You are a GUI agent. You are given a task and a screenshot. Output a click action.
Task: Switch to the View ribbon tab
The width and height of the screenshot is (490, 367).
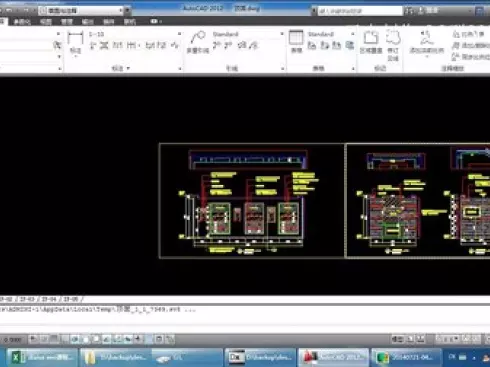coord(46,22)
